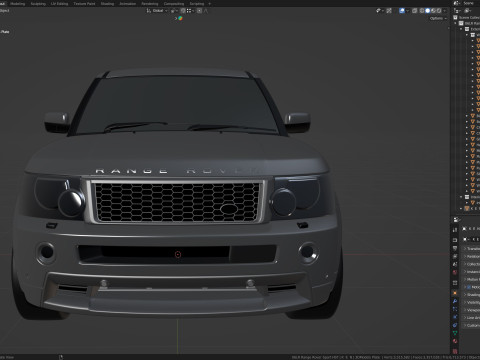Image resolution: width=480 pixels, height=360 pixels.
Task: Open the Output properties tab
Action: tap(455, 248)
